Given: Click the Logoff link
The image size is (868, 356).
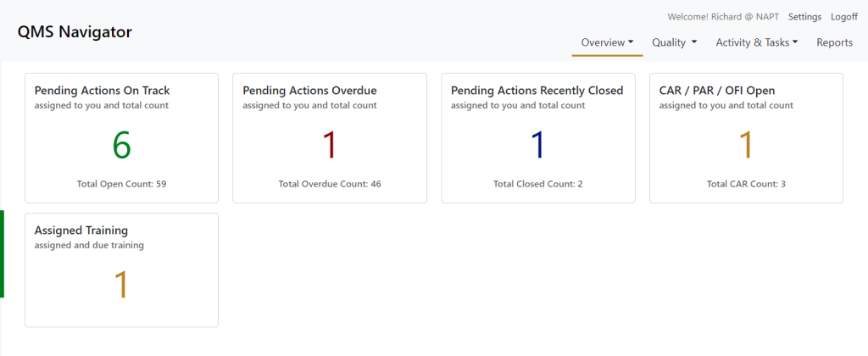Looking at the screenshot, I should click(x=844, y=17).
